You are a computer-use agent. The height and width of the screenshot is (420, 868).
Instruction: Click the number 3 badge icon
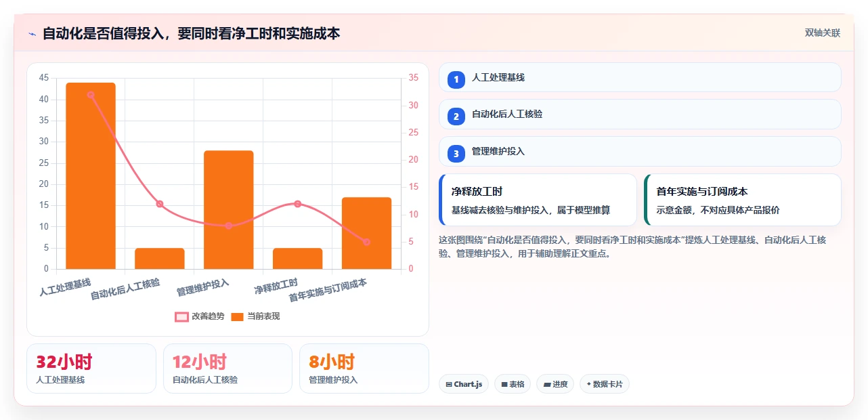[x=456, y=153]
